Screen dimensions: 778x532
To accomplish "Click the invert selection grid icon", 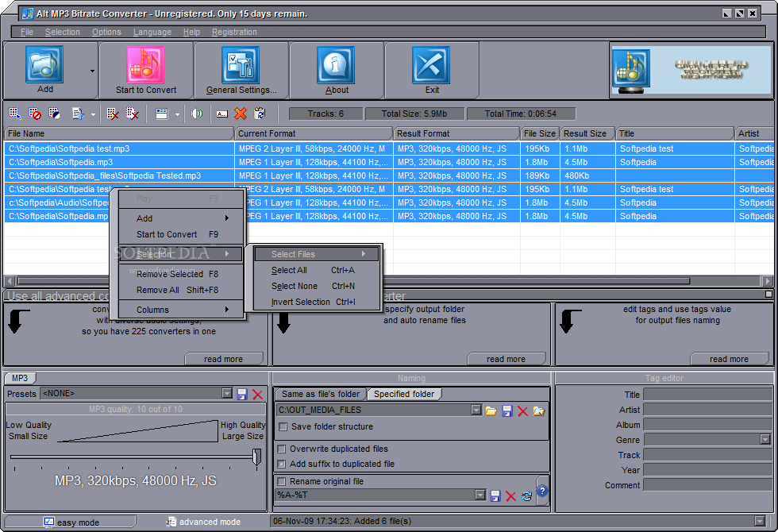I will coord(55,114).
